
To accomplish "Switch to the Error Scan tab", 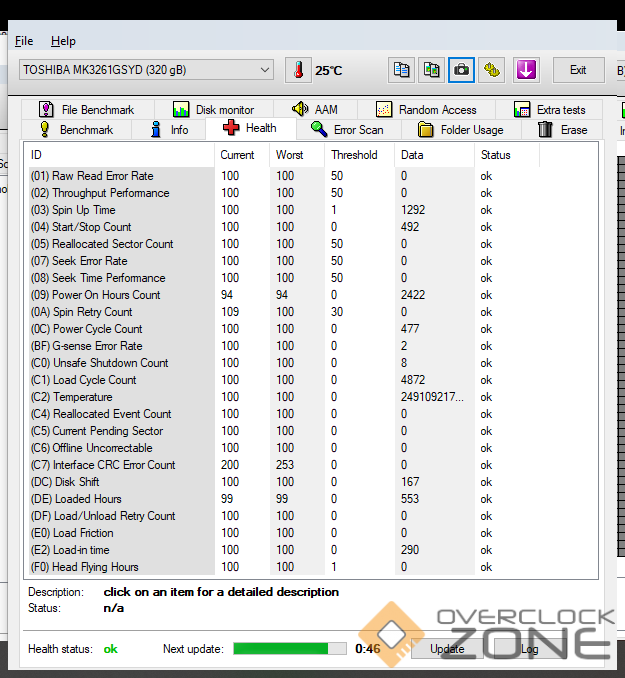I will tap(348, 130).
